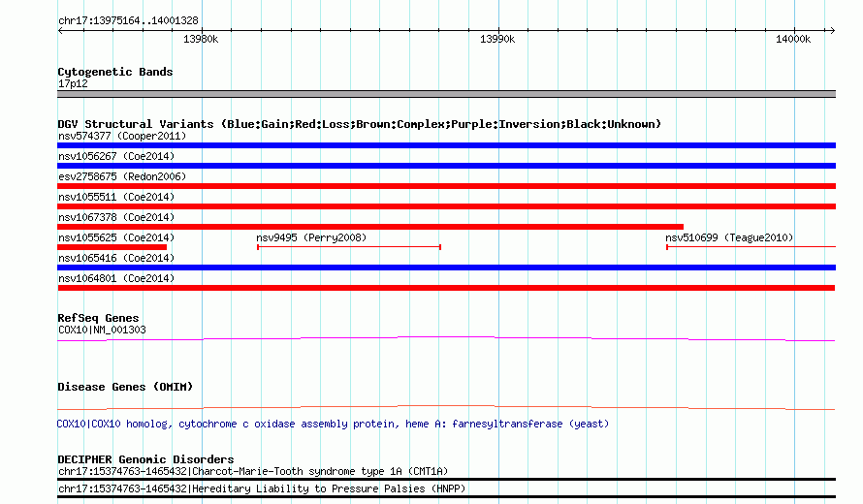Click the red bar for nsv1067378

coord(370,227)
